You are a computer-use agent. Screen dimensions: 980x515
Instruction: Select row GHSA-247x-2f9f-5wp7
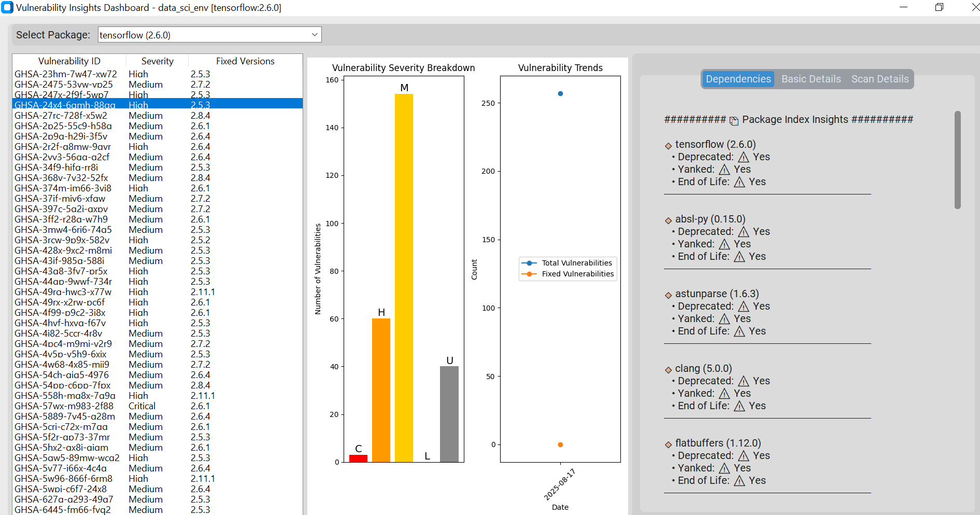(x=158, y=94)
